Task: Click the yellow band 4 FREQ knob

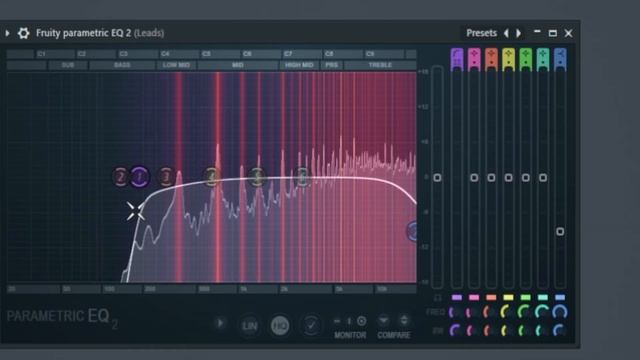Action: pos(508,313)
